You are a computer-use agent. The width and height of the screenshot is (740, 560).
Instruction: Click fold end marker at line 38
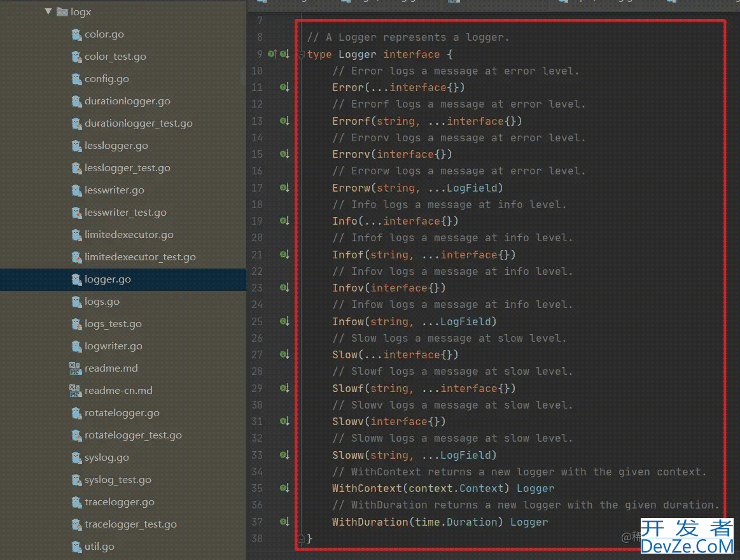pos(301,538)
